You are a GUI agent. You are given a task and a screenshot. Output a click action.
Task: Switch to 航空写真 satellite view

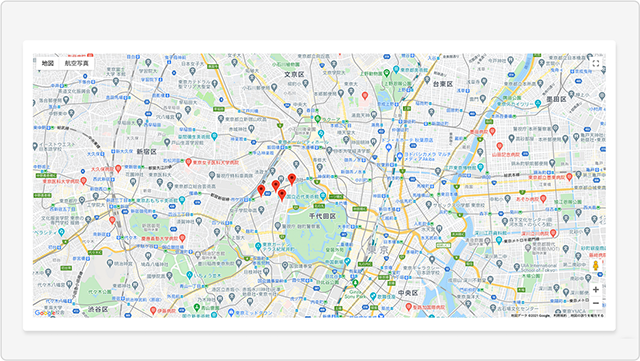tap(76, 63)
